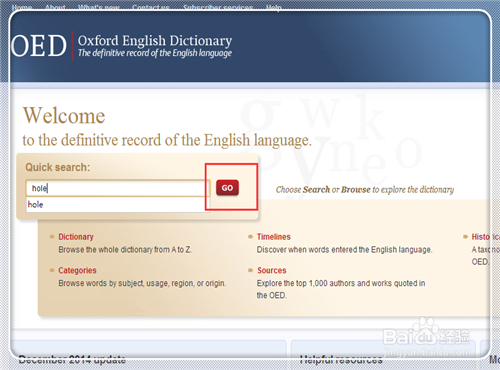Click the 'Explore the top 1,000 authors' text
The height and width of the screenshot is (370, 500).
[341, 289]
